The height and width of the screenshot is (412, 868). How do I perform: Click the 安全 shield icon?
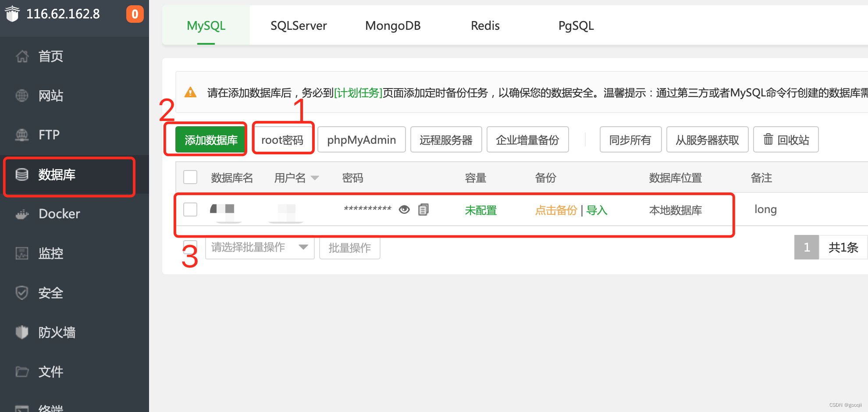pyautogui.click(x=22, y=293)
